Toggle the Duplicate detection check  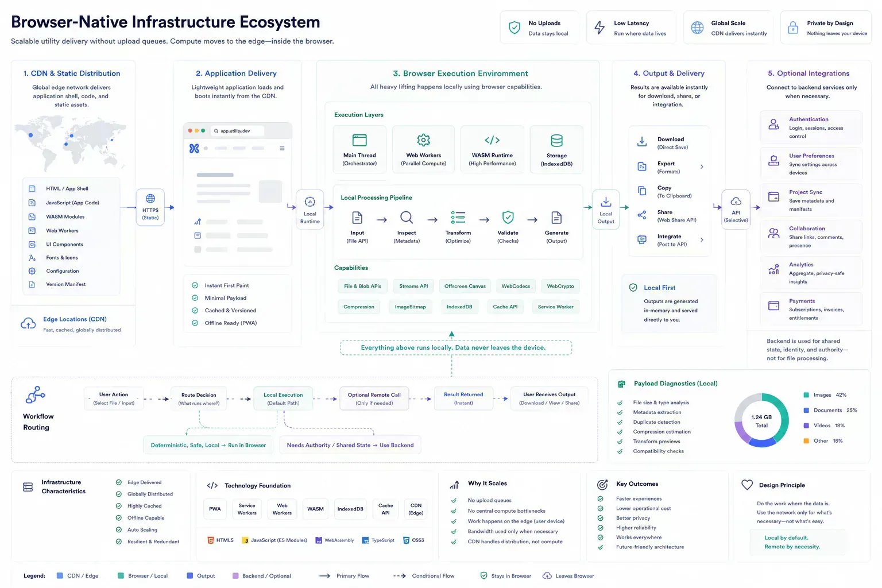click(x=620, y=422)
